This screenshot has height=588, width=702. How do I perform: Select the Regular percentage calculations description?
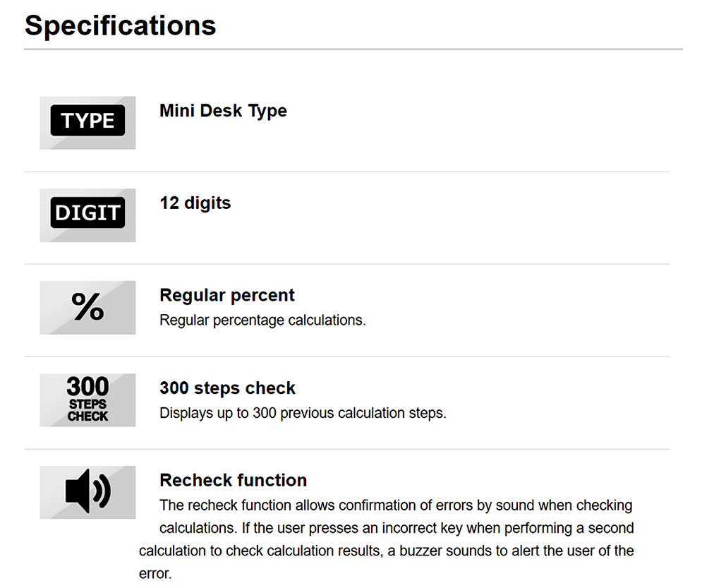coord(262,320)
